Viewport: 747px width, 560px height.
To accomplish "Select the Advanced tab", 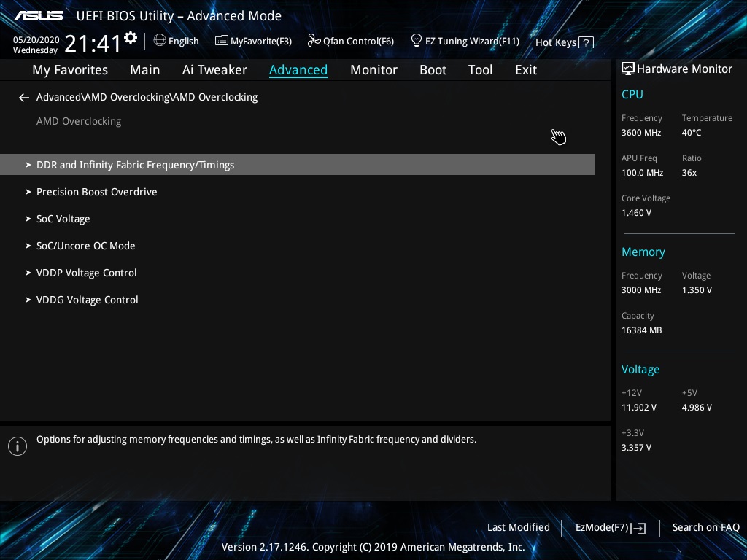I will pyautogui.click(x=298, y=70).
